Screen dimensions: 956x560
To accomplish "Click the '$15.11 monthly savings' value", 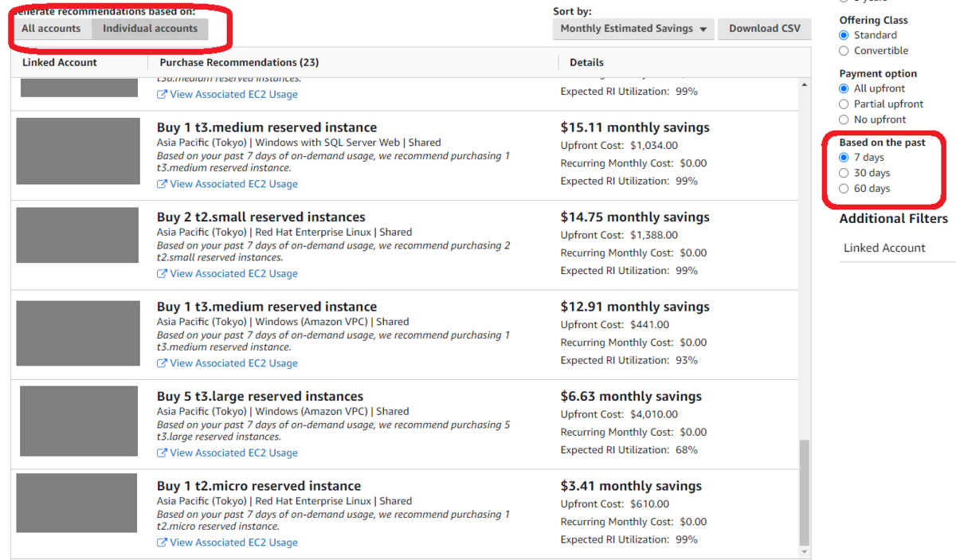I will 635,127.
